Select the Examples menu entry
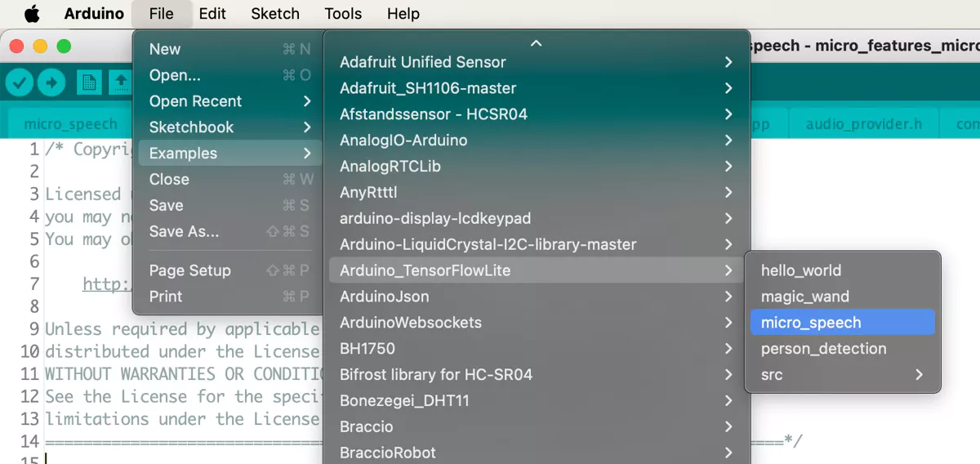 click(229, 154)
